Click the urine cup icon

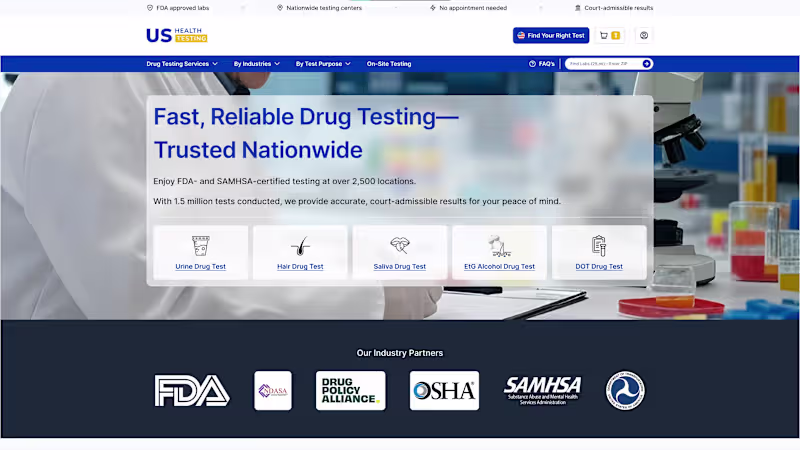pos(201,245)
